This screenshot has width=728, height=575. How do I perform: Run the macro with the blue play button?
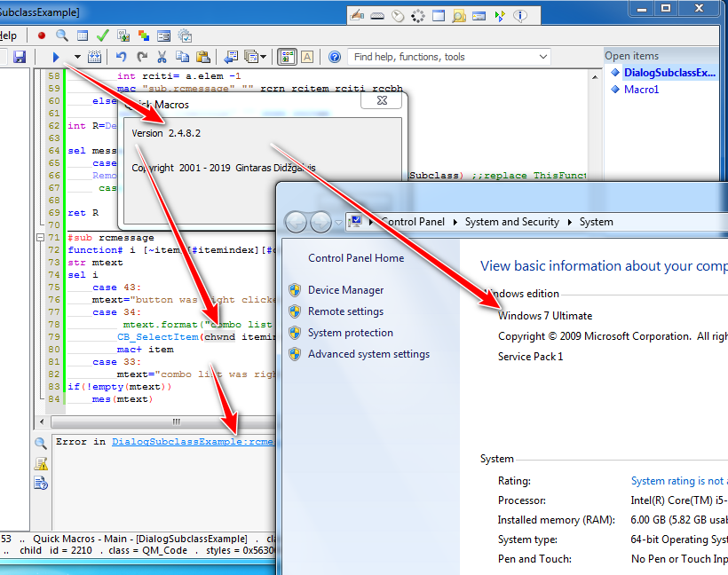(56, 57)
